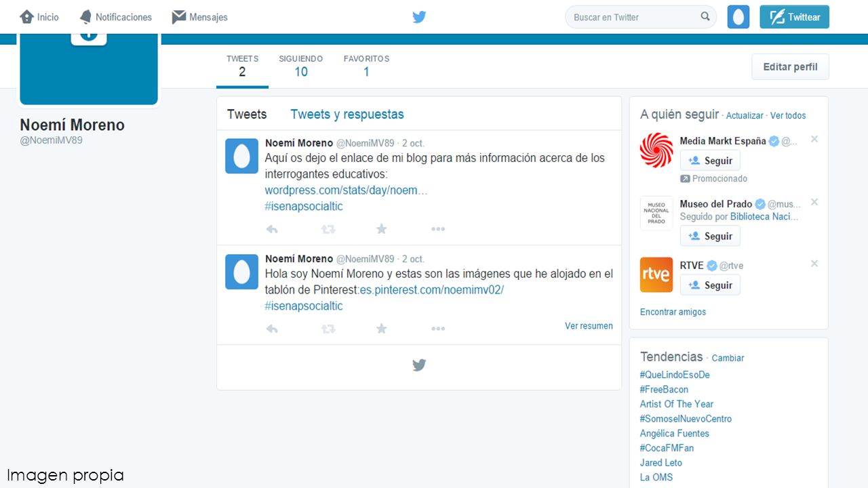Click the search magnifier icon
This screenshot has width=868, height=488.
pyautogui.click(x=705, y=17)
